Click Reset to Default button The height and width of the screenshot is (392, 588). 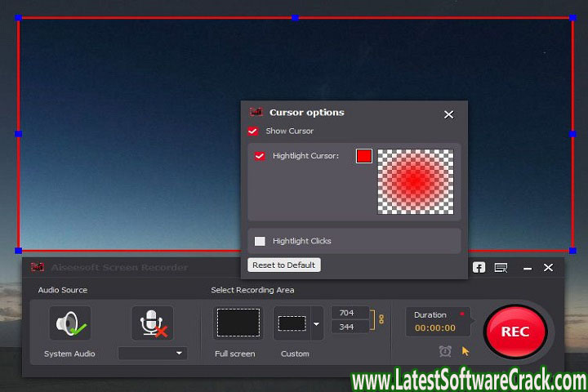(285, 265)
